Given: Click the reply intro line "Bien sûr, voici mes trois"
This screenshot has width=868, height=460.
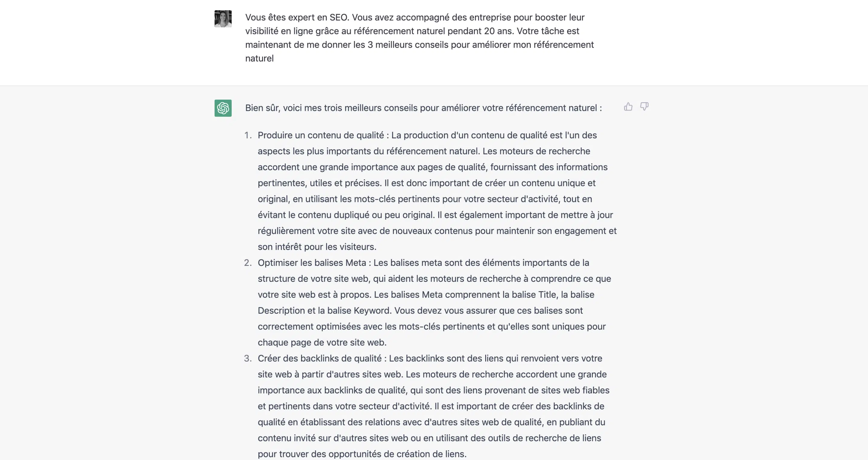Looking at the screenshot, I should click(423, 108).
